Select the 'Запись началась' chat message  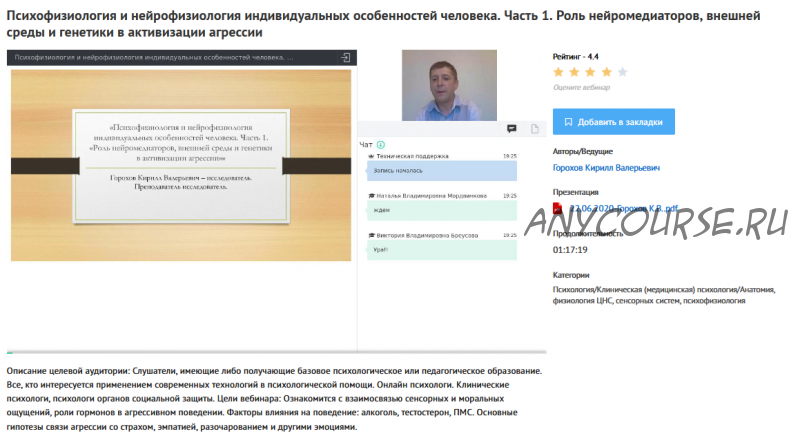441,171
